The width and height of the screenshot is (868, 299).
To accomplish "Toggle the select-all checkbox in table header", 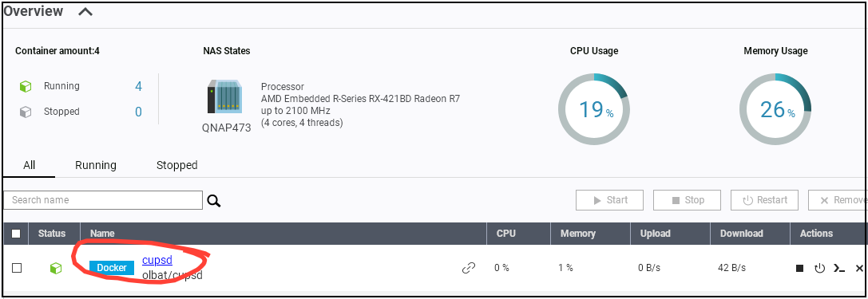I will pos(16,234).
